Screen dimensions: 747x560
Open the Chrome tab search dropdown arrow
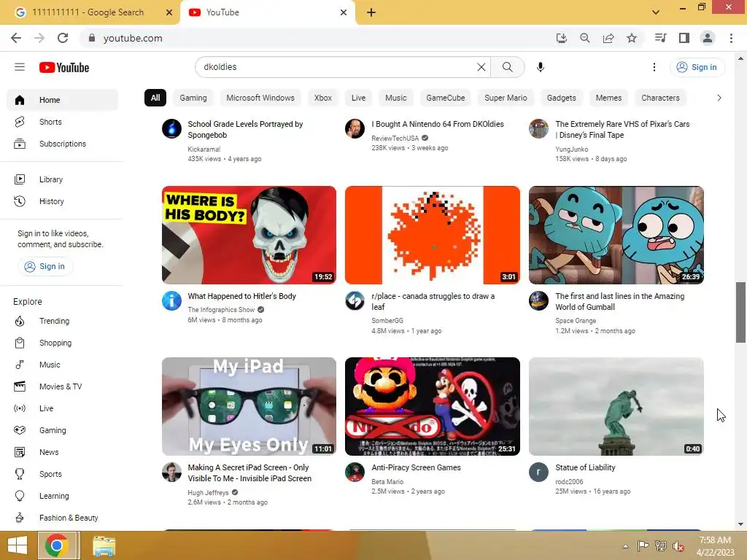tap(656, 12)
